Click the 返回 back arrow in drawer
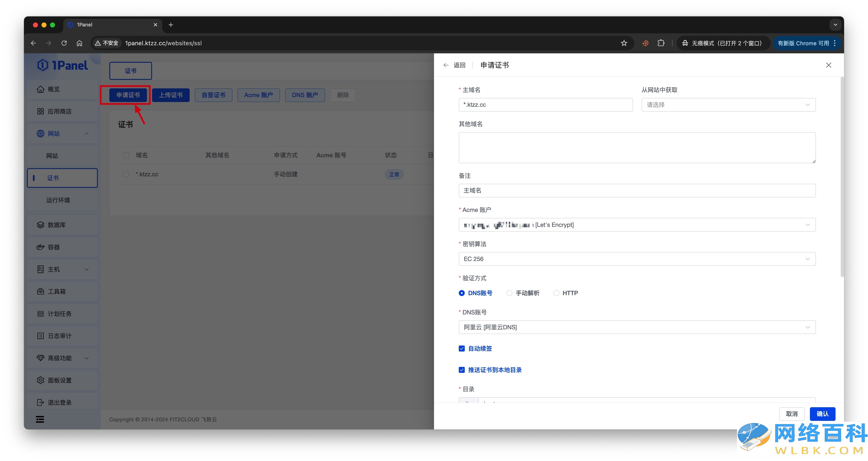Viewport: 868px width, 461px height. point(446,65)
